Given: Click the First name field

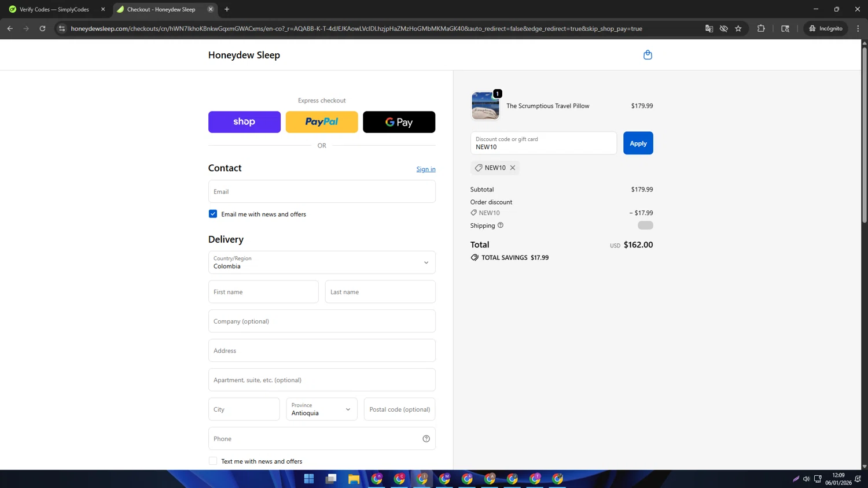Looking at the screenshot, I should (x=263, y=292).
